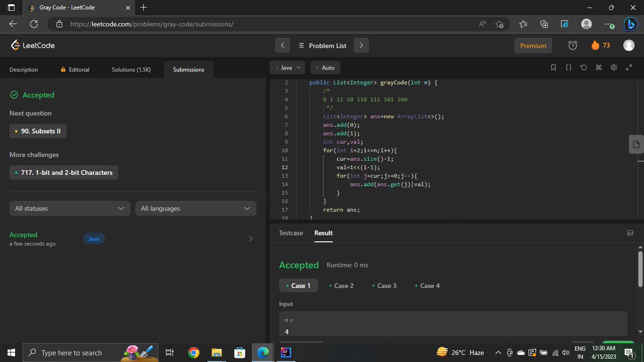
Task: Go to previous problem arrow
Action: [283, 46]
